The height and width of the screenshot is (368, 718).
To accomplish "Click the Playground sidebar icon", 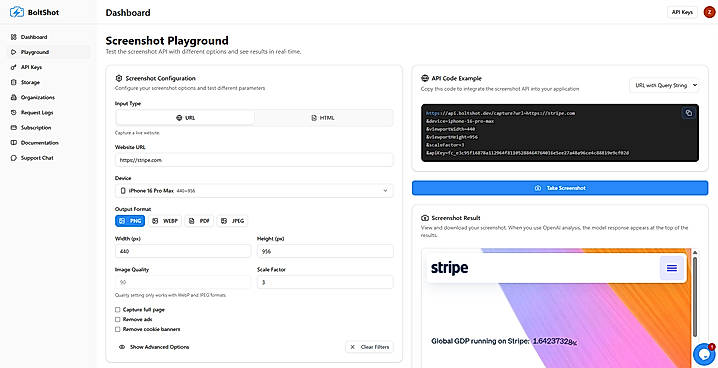I will tap(13, 52).
